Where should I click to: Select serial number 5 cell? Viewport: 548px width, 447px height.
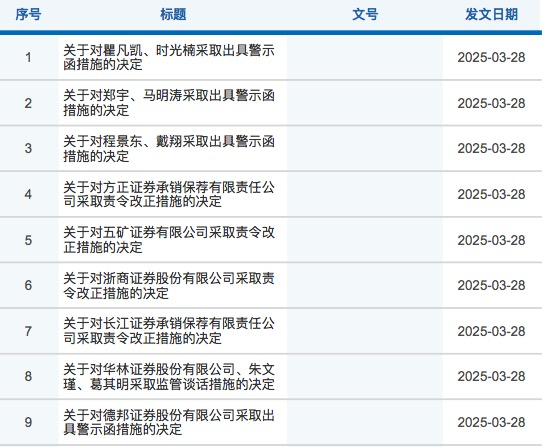point(28,240)
